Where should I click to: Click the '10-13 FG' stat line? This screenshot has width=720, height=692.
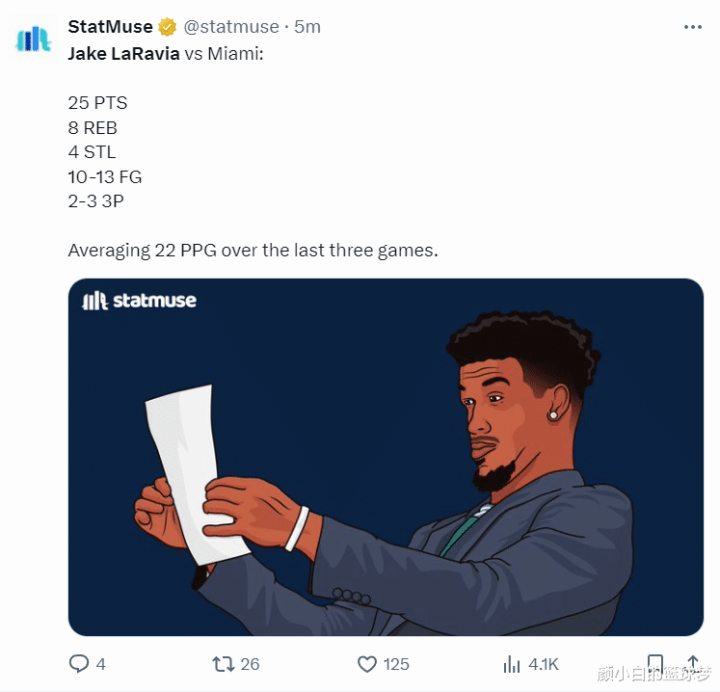pos(105,177)
